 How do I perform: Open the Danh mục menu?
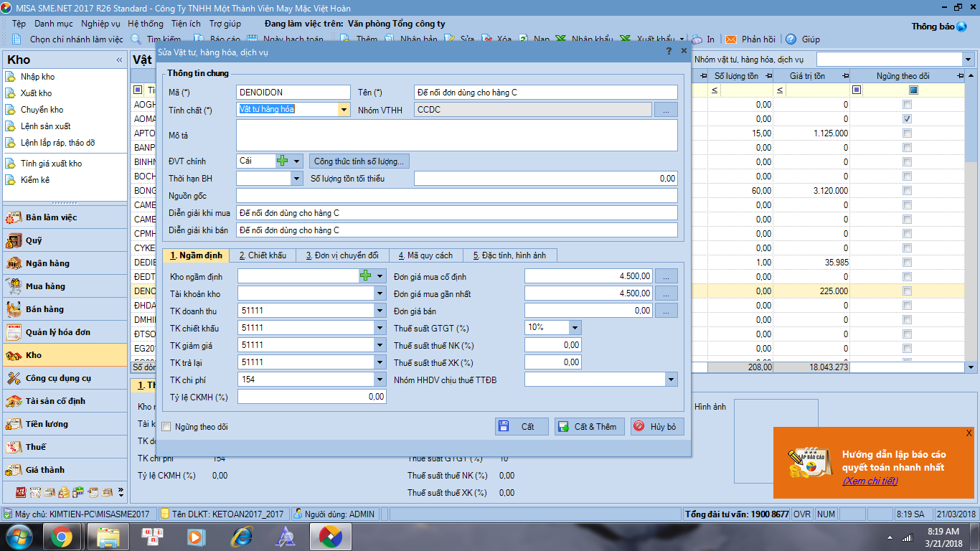pyautogui.click(x=54, y=24)
